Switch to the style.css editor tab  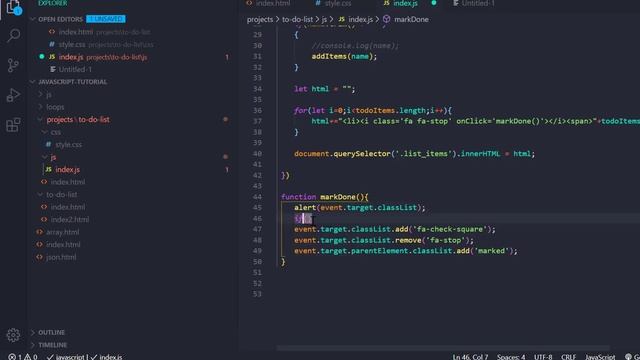click(333, 3)
